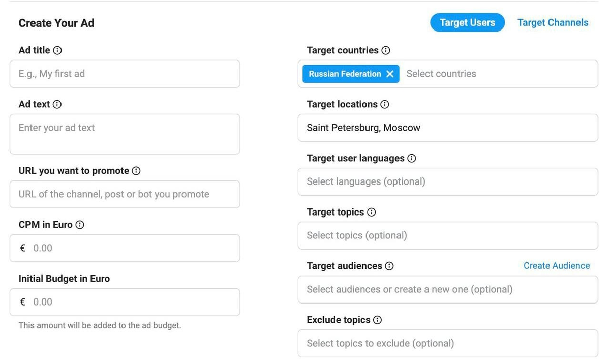Screen dimensions: 610x364
Task: Click the info icon next to Ad title
Action: point(58,50)
